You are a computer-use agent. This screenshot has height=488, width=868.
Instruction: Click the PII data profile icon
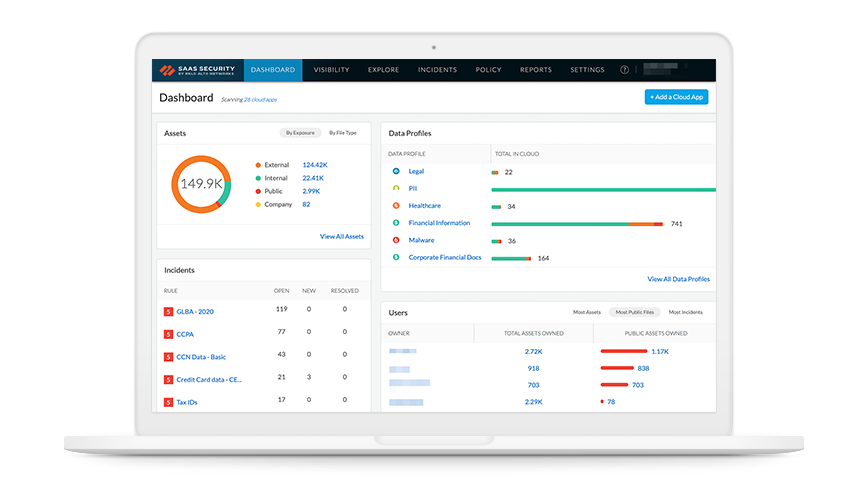(x=396, y=189)
